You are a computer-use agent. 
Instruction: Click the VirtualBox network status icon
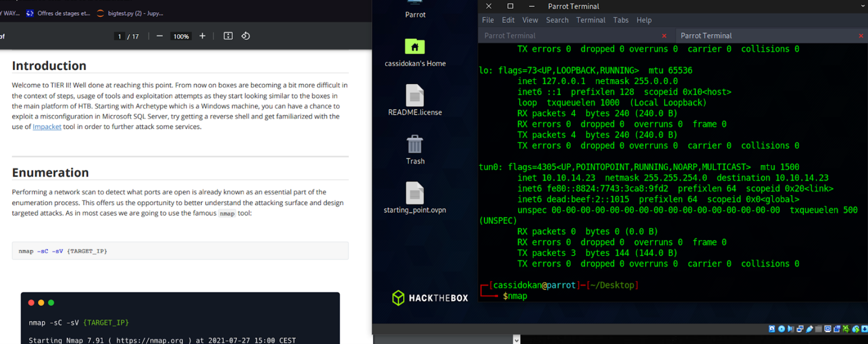800,329
